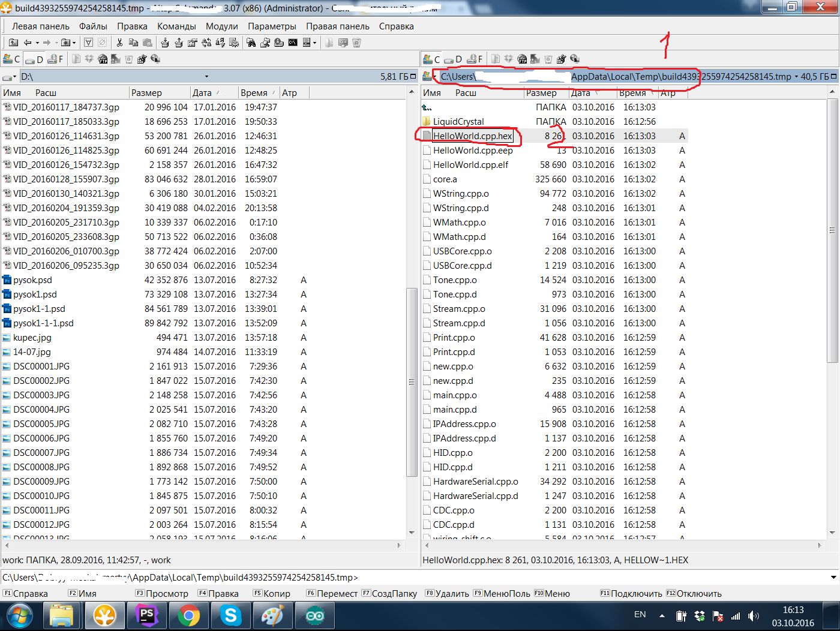Click F3 Просмотр button
The image size is (840, 631).
(x=162, y=594)
